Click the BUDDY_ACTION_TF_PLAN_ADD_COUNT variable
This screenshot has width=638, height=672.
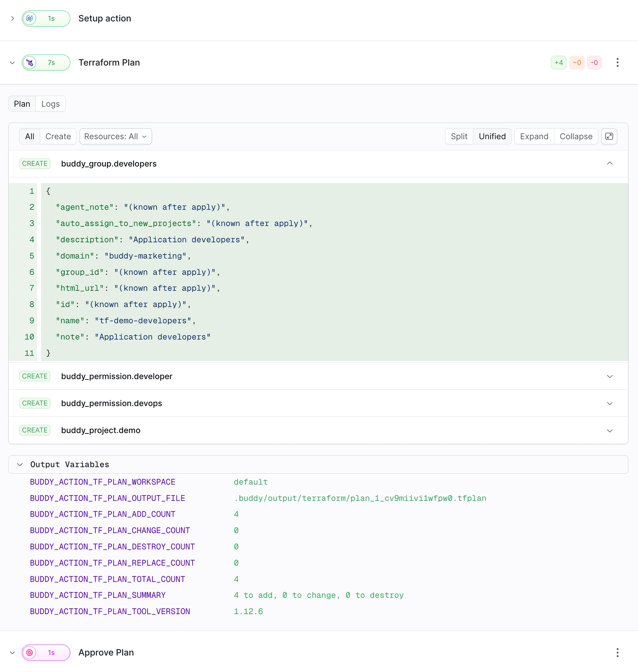[x=102, y=514]
